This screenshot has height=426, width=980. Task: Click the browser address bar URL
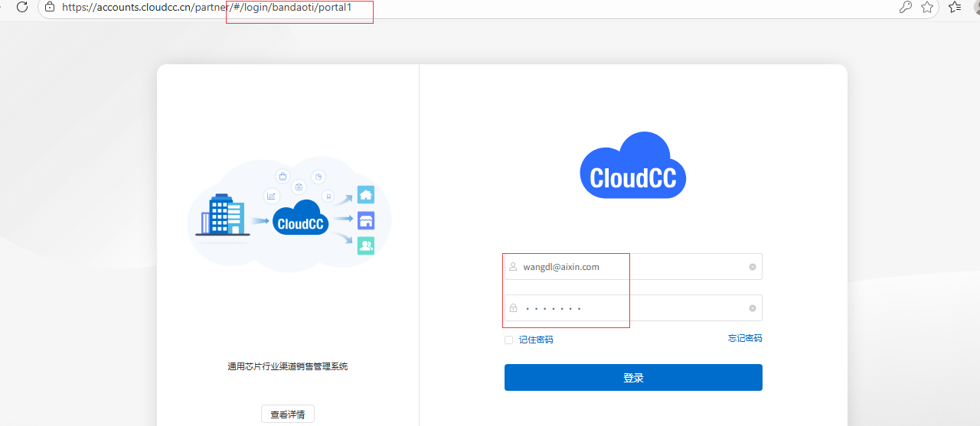pyautogui.click(x=207, y=7)
